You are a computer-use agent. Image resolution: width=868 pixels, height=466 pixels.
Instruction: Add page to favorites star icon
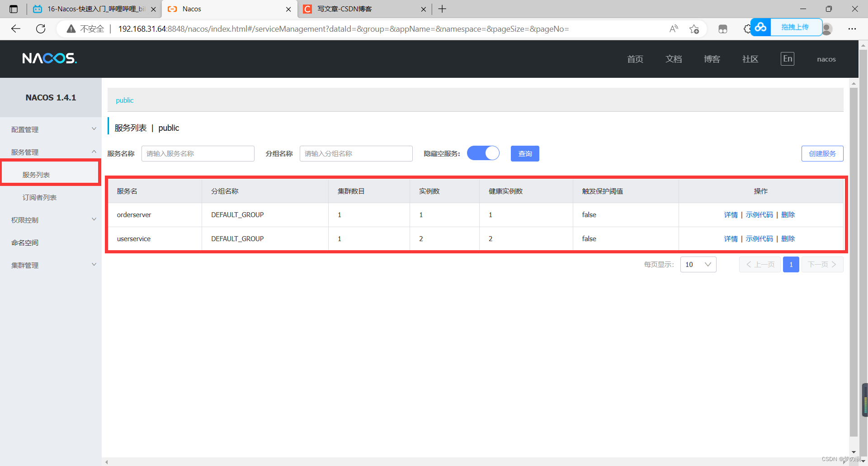pos(694,29)
